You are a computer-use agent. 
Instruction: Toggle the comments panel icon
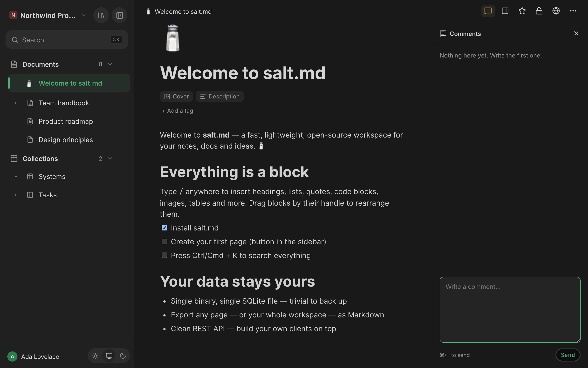(488, 11)
